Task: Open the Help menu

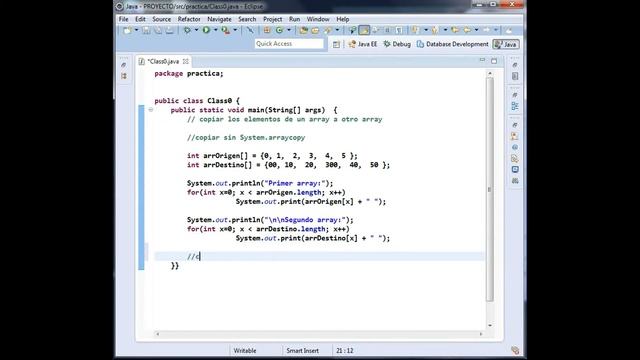Action: (x=342, y=19)
